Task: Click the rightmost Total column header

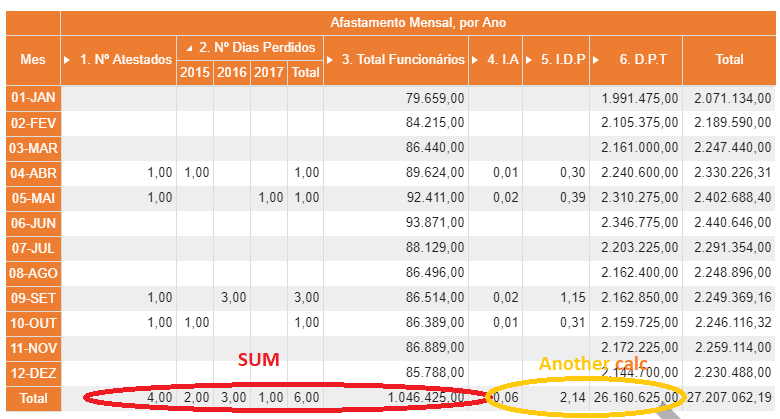Action: click(729, 60)
